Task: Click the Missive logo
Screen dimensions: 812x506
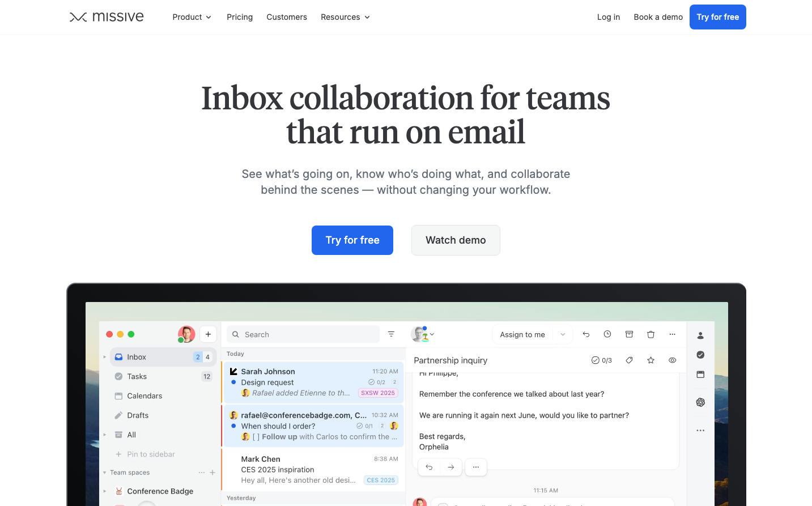Action: [x=107, y=17]
